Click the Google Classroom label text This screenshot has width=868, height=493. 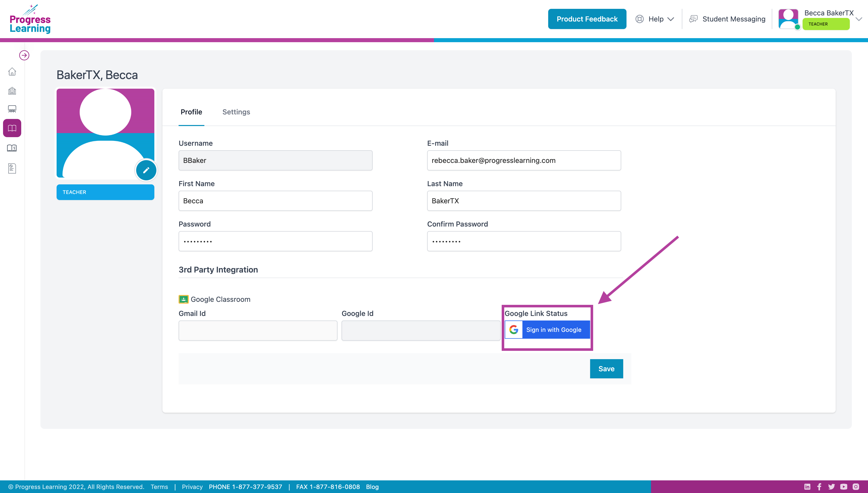(x=221, y=299)
